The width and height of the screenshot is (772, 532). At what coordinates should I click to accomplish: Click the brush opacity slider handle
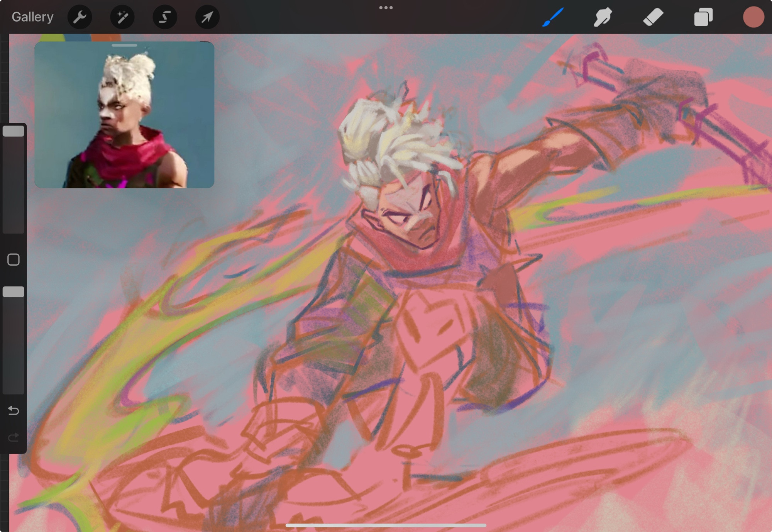[14, 292]
